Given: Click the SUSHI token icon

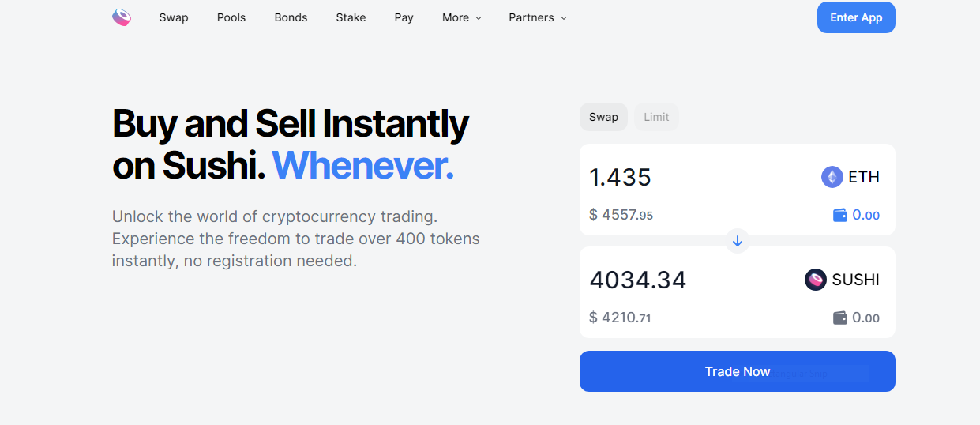Looking at the screenshot, I should tap(816, 280).
